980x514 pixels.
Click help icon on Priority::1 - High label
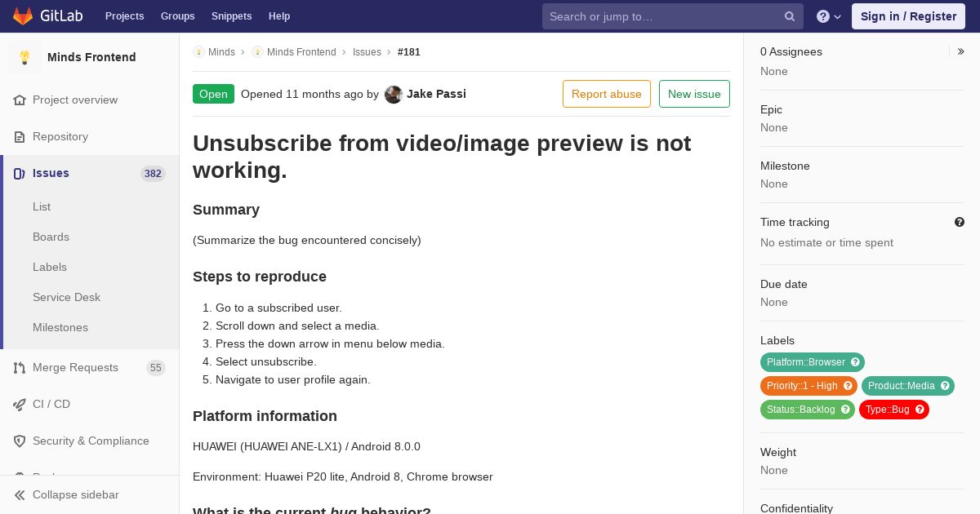[x=848, y=386]
